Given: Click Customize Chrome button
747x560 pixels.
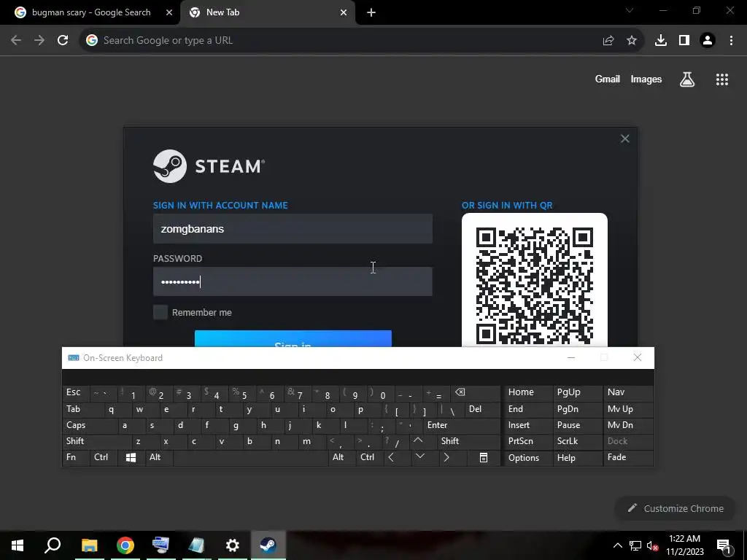Looking at the screenshot, I should [676, 508].
